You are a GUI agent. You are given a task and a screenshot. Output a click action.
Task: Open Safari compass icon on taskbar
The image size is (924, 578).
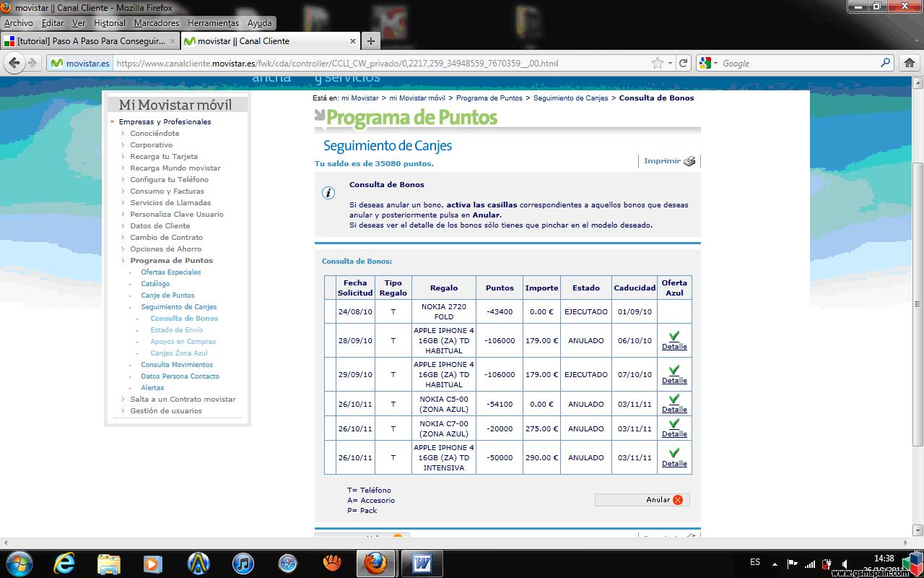[x=287, y=563]
